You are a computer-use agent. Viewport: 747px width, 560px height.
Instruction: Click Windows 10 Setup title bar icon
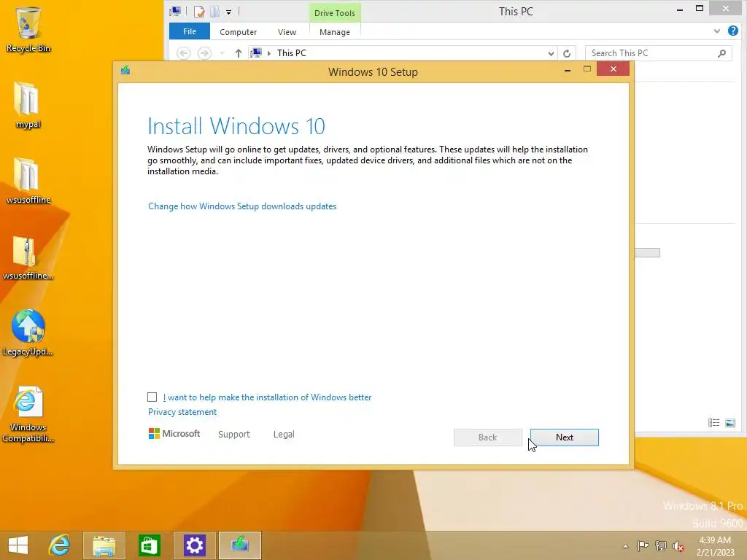point(125,71)
